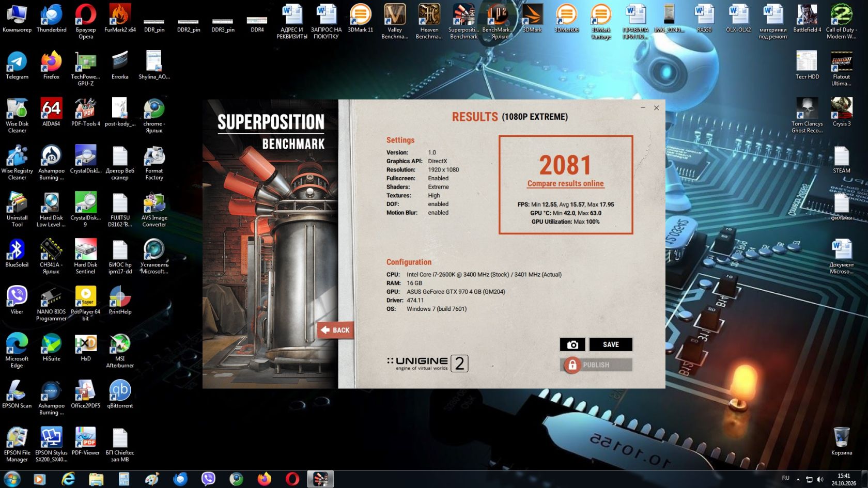The height and width of the screenshot is (488, 868).
Task: Open the 3DMark 11 desktop shortcut
Action: tap(360, 19)
